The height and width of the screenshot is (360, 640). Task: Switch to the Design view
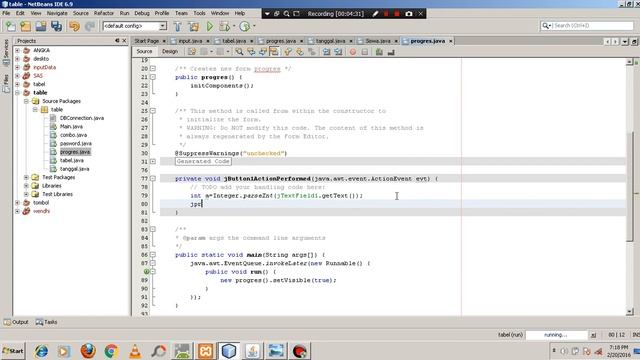[x=170, y=52]
